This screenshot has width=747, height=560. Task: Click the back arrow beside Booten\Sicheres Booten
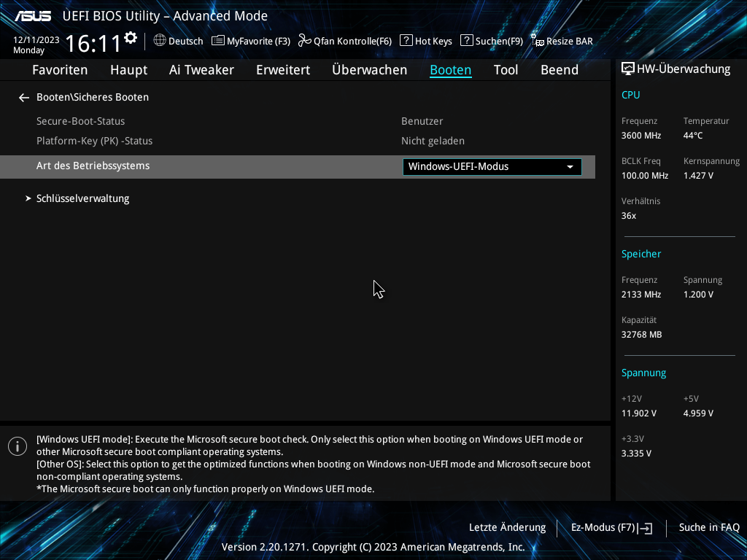point(24,98)
